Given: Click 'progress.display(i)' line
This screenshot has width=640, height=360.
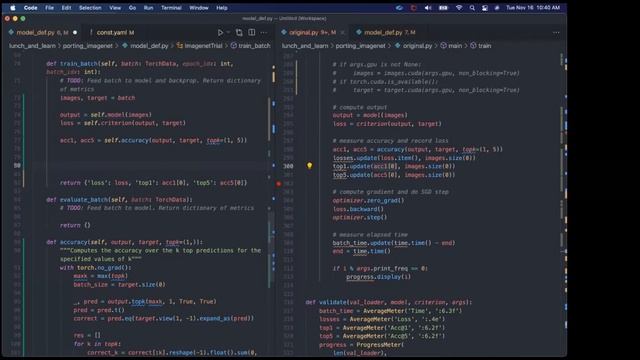Looking at the screenshot, I should click(x=378, y=277).
